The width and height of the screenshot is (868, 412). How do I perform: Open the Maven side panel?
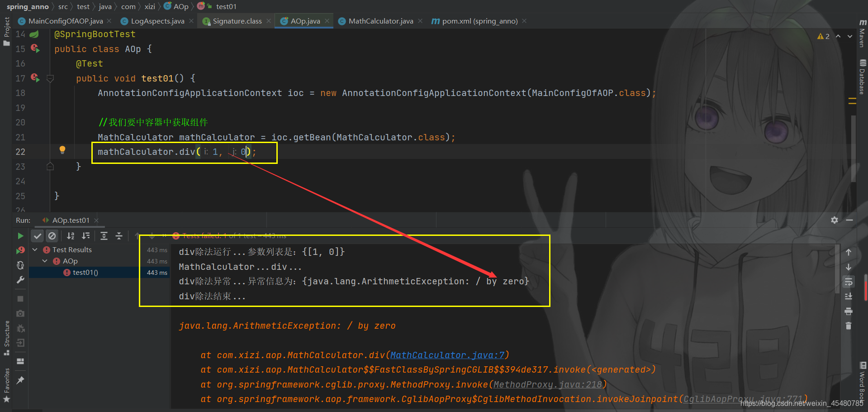pos(862,34)
